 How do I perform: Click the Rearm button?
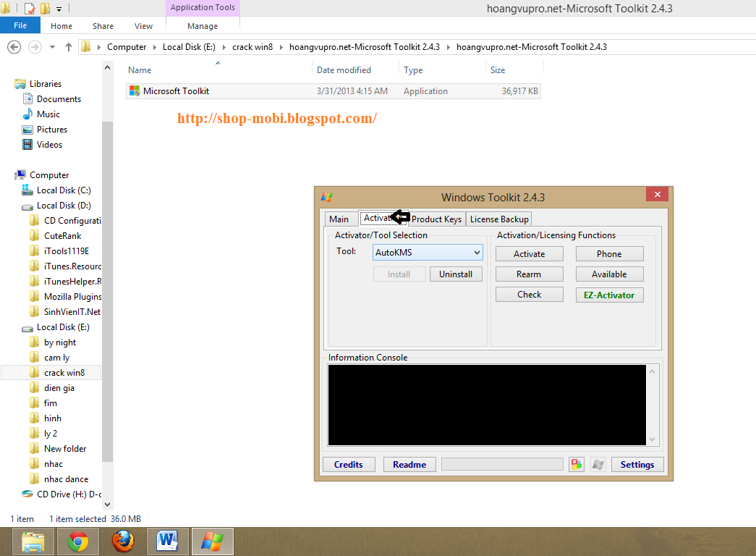[530, 274]
